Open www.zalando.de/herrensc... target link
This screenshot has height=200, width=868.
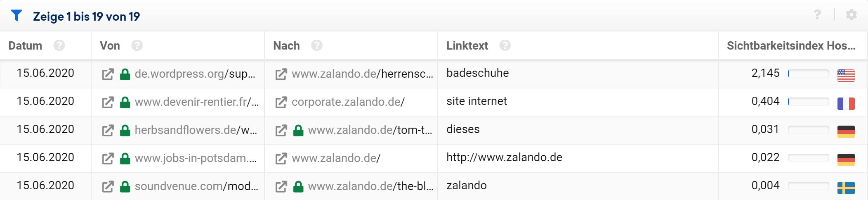pyautogui.click(x=362, y=74)
